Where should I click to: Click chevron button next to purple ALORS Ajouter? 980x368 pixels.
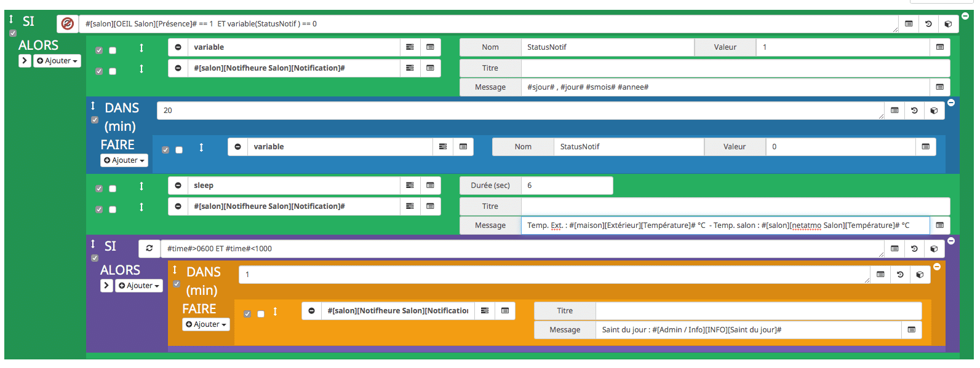(106, 286)
